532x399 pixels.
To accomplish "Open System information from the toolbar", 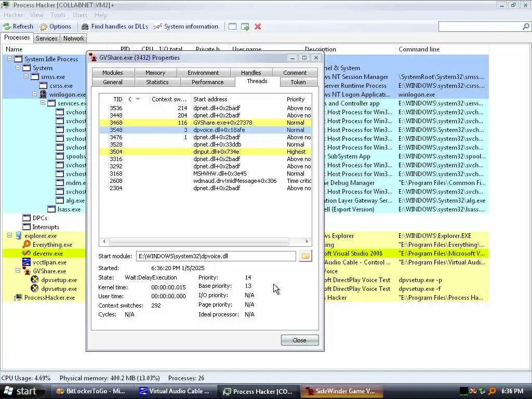I will (x=187, y=26).
